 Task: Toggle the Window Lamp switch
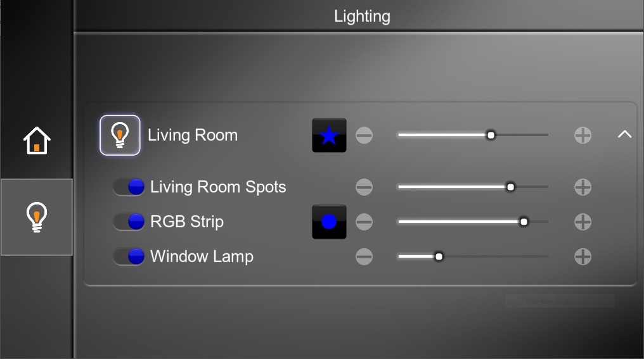(x=129, y=256)
